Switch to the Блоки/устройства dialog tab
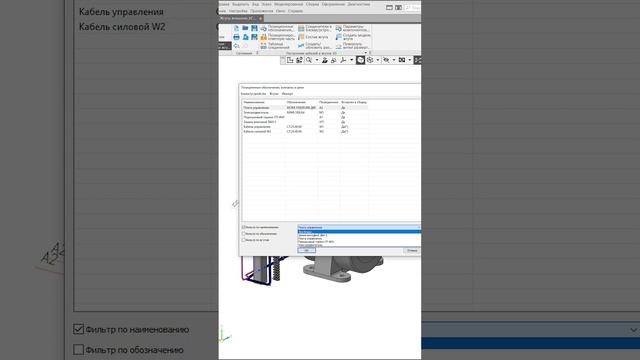The height and width of the screenshot is (360, 640). point(253,93)
